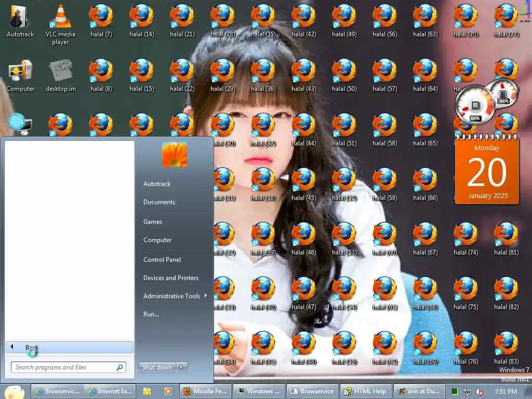Open the halal (14) Firefox shortcut
This screenshot has width=532, height=399.
click(x=141, y=21)
